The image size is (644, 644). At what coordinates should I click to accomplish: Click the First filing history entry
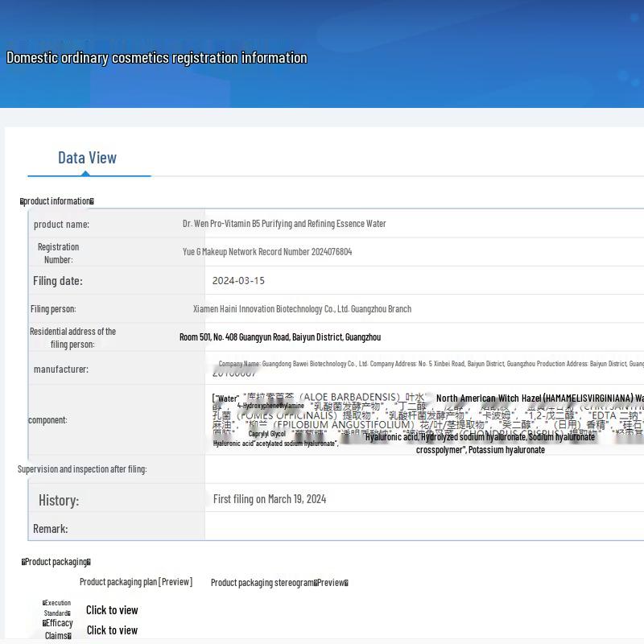tap(270, 499)
